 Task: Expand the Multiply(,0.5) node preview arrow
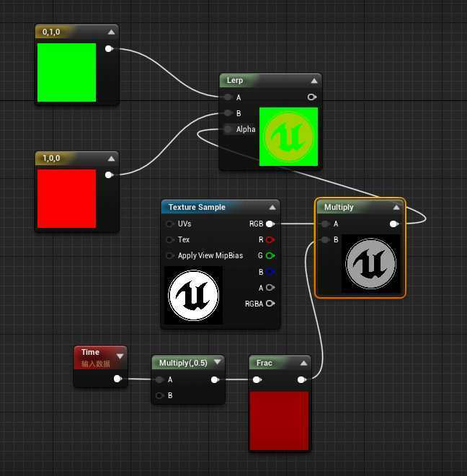click(x=217, y=361)
